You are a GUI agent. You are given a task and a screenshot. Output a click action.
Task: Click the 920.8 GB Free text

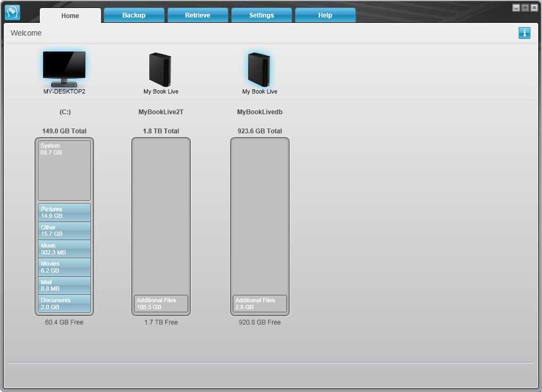[x=260, y=322]
